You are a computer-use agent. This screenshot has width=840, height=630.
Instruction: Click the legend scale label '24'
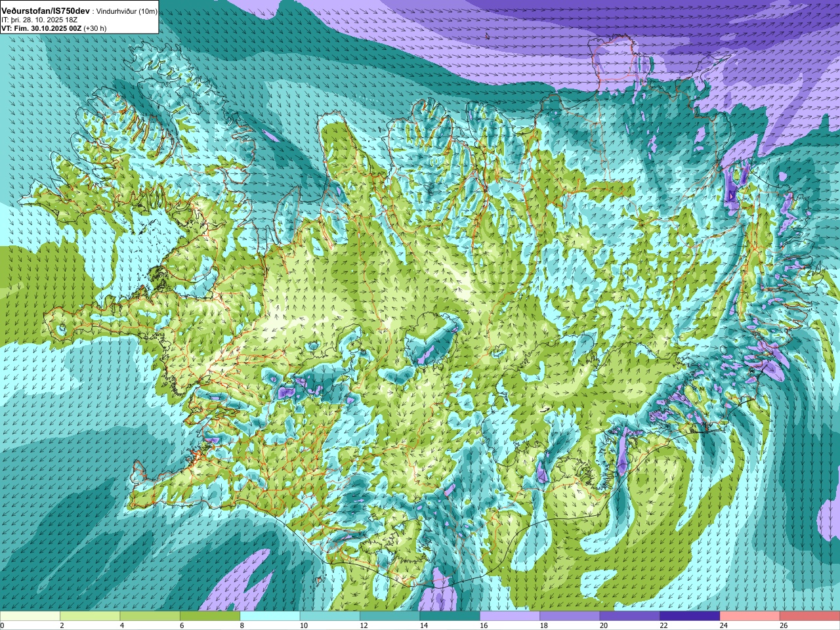click(x=724, y=625)
